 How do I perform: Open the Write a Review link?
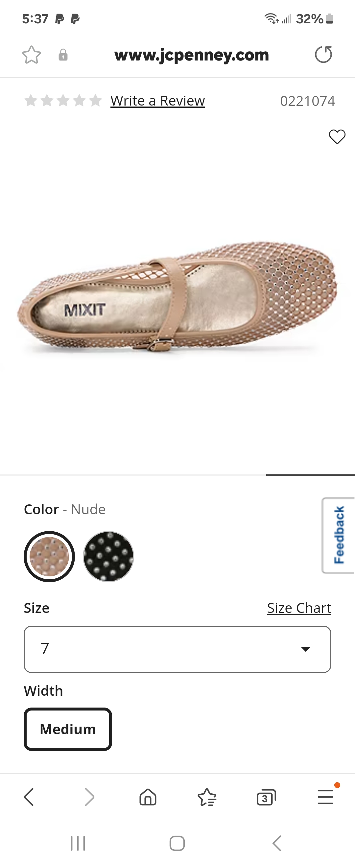[158, 101]
